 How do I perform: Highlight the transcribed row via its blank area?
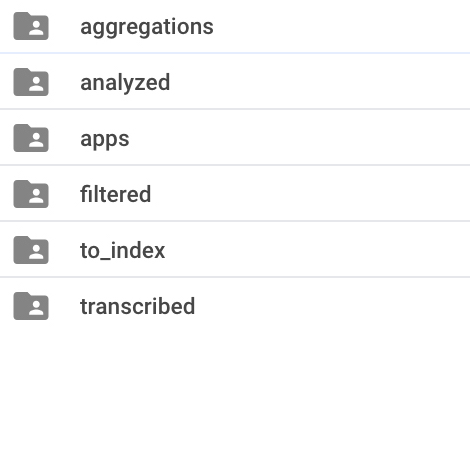(x=333, y=306)
